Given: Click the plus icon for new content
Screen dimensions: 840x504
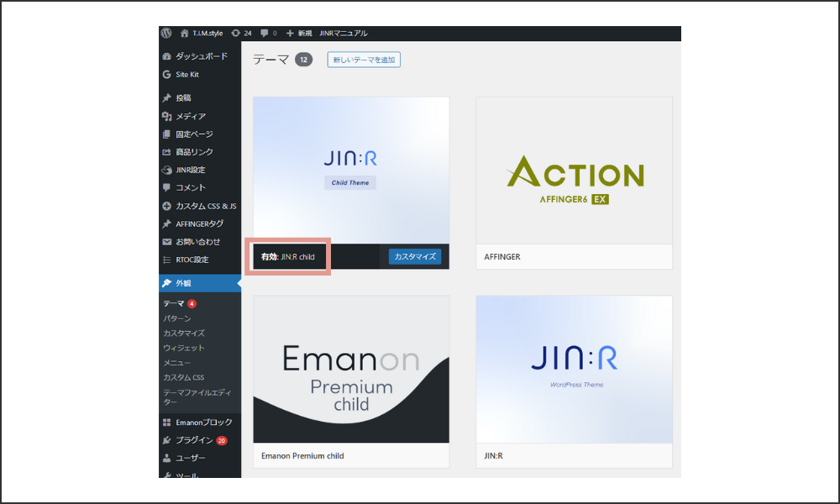Looking at the screenshot, I should click(290, 34).
